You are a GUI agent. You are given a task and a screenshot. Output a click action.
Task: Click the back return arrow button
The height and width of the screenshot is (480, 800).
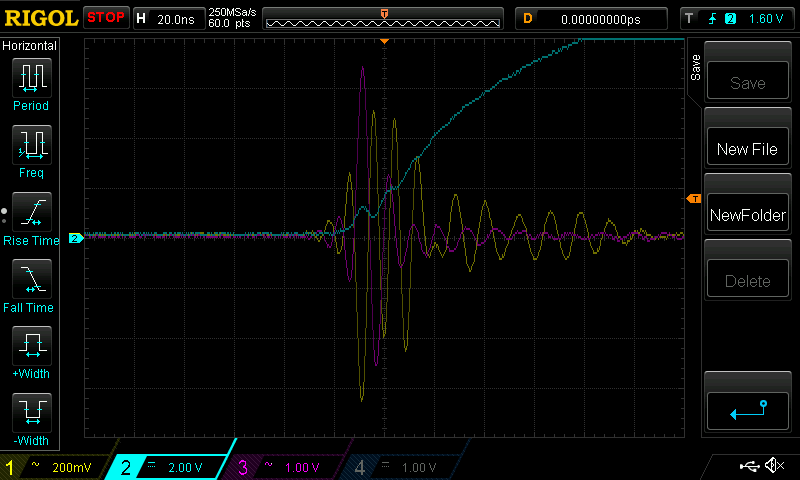[747, 411]
